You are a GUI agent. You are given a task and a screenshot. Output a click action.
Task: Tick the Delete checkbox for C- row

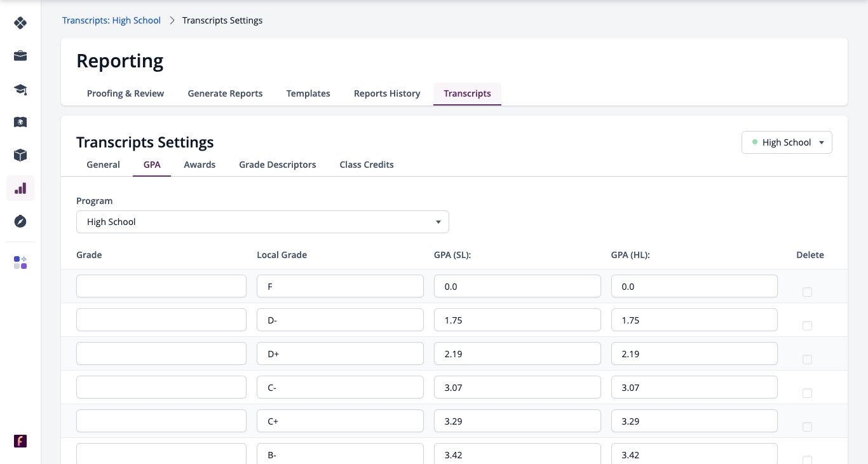(x=807, y=393)
